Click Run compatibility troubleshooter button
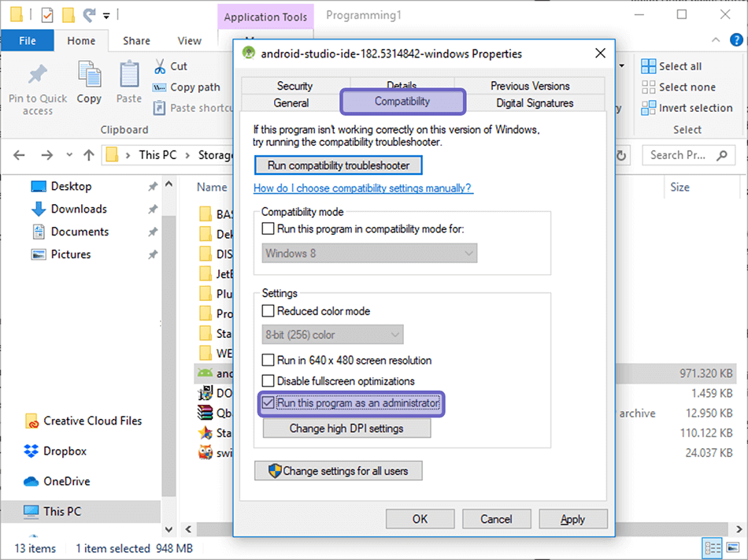 click(339, 165)
